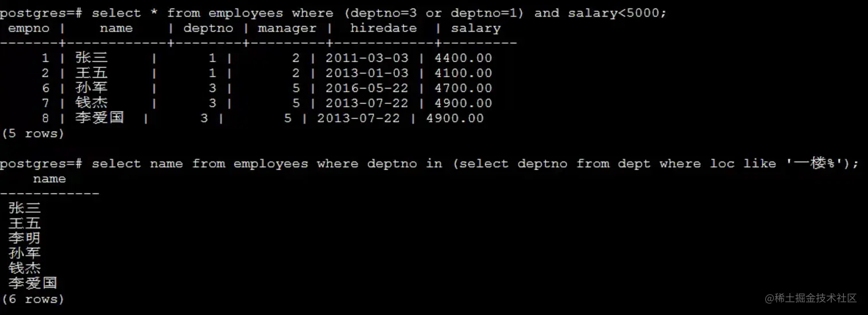Select salary cell 4700.00
The image size is (868, 315).
[463, 88]
